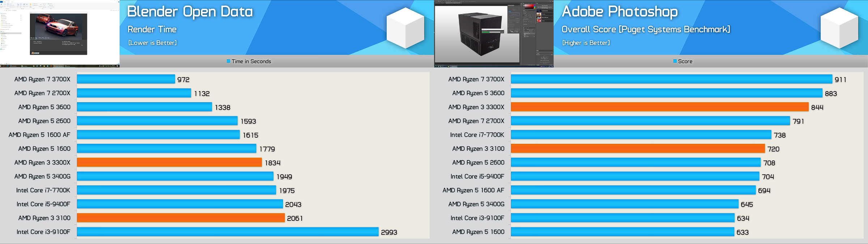Click the Intel Core i3-9100F label in Photoshop chart
Viewport: 868px width, 244px height.
(x=477, y=218)
